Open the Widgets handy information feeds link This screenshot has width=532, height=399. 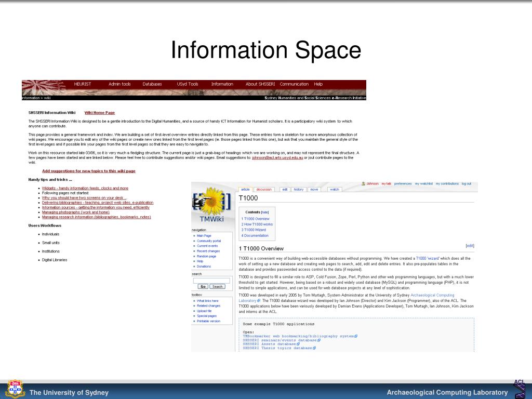(85, 188)
